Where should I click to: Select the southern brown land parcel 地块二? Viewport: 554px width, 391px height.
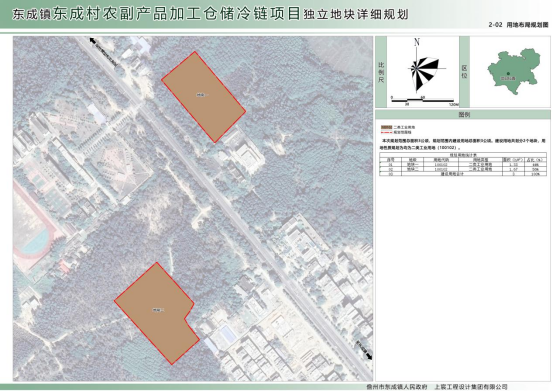coord(157,313)
